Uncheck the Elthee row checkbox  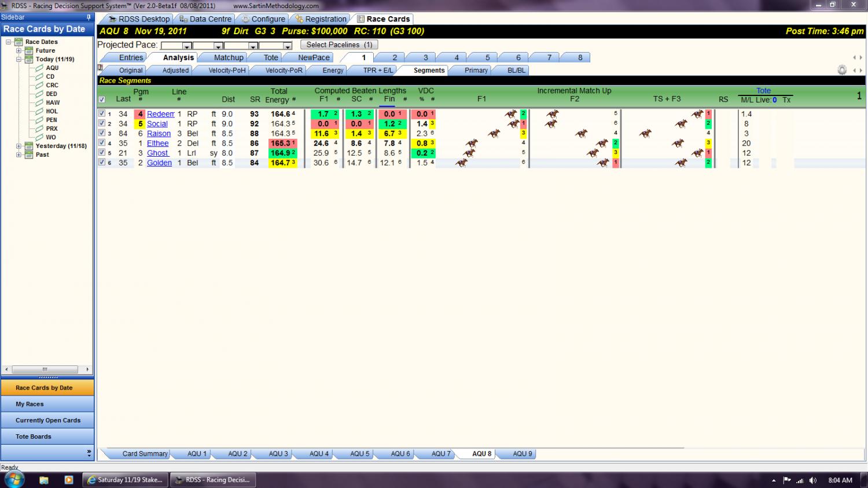tap(102, 143)
